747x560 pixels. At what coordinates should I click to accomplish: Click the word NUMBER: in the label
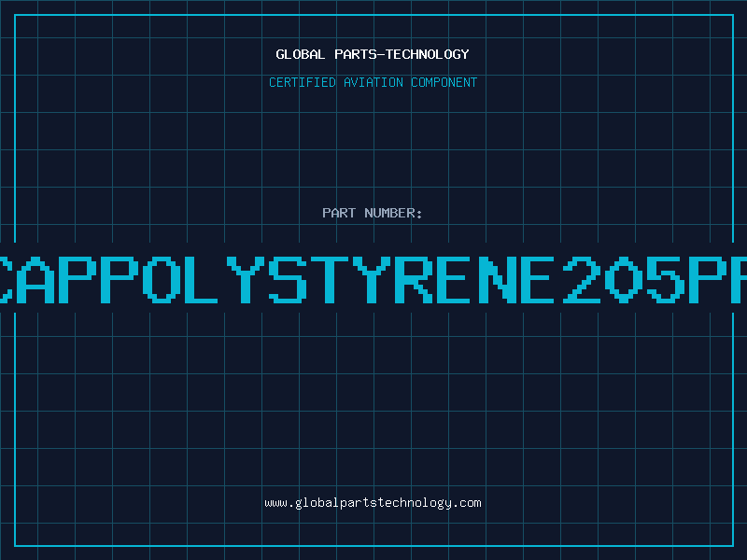[393, 213]
